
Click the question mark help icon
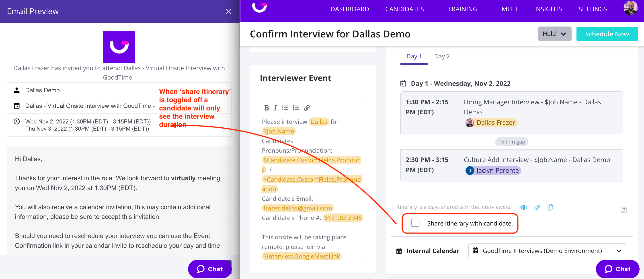pos(623,209)
